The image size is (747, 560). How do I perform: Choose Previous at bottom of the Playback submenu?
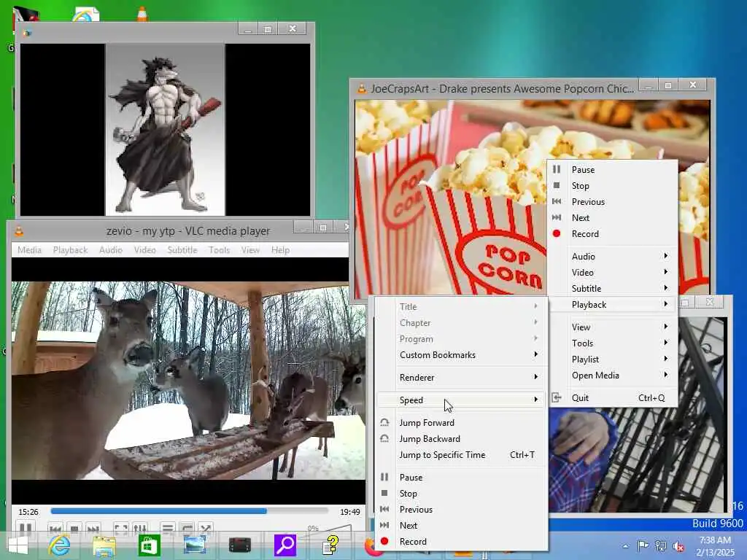(461, 510)
